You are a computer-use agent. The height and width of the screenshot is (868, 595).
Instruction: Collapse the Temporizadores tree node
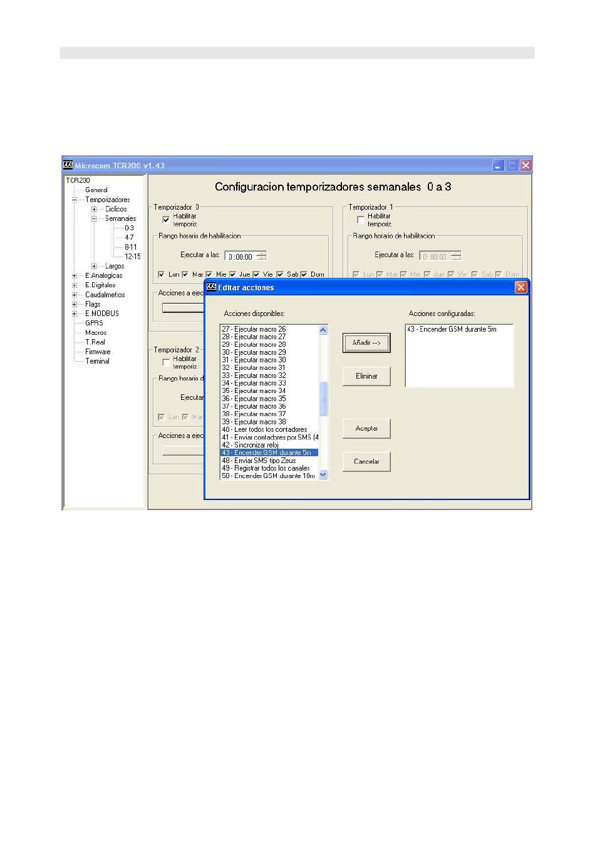pos(75,200)
